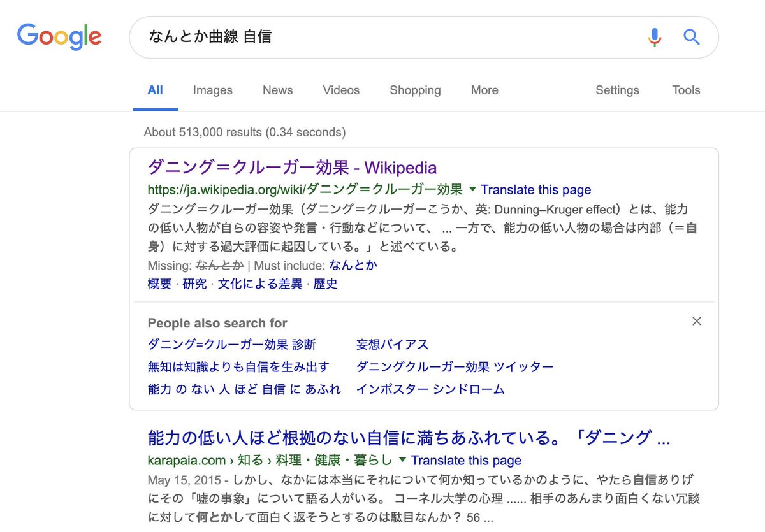Click the karapaia.com breadcrumb URL
This screenshot has width=765, height=532.
(x=270, y=461)
